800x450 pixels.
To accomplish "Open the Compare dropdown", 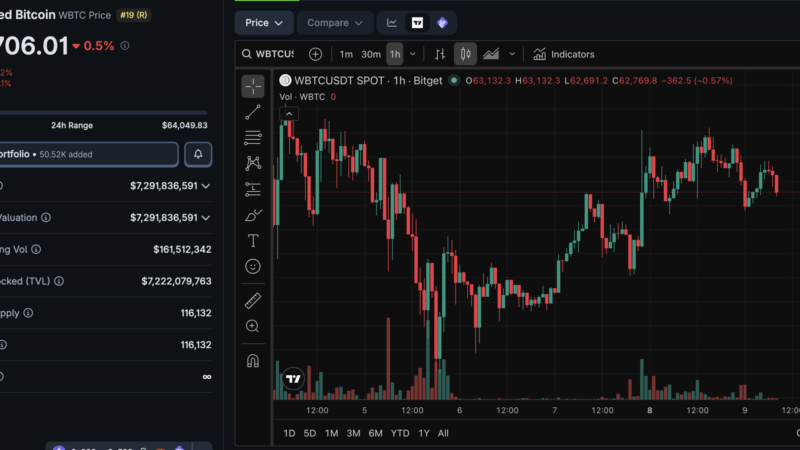I will tap(335, 23).
